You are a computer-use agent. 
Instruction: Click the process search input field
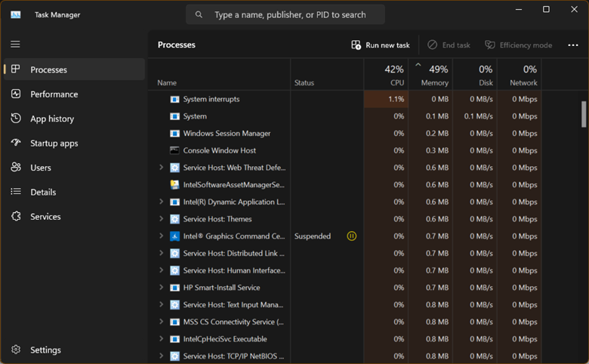285,14
